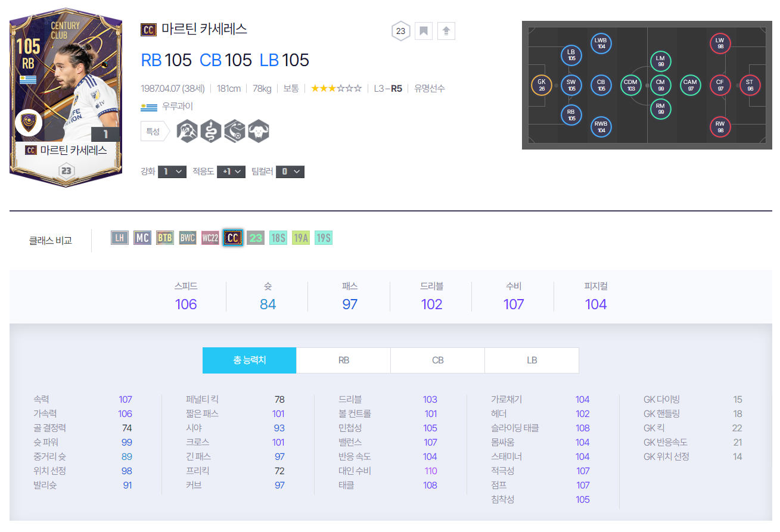This screenshot has height=532, width=780.
Task: Click the RB 105 header position rating
Action: [x=166, y=60]
